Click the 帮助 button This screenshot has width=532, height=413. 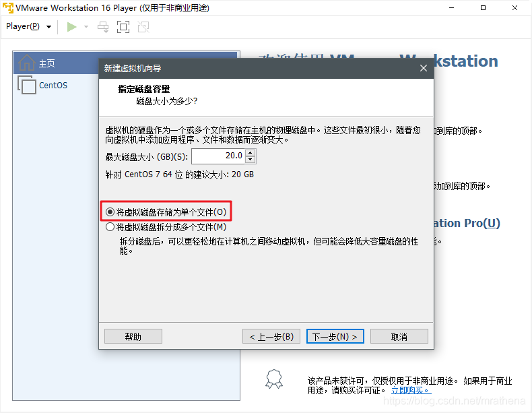pos(133,336)
